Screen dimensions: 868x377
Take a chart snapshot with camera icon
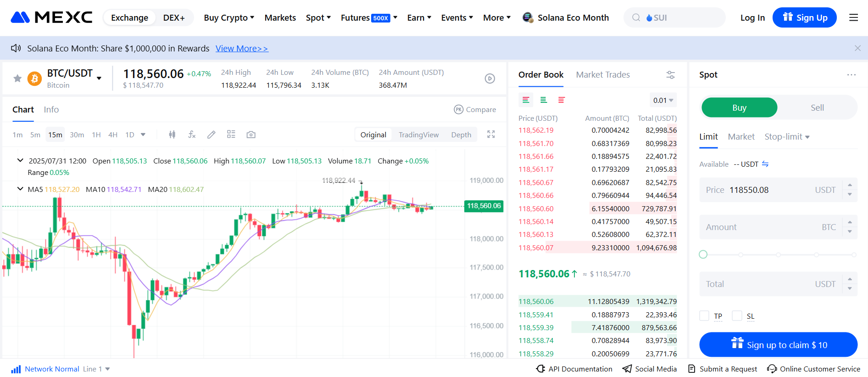(x=251, y=135)
